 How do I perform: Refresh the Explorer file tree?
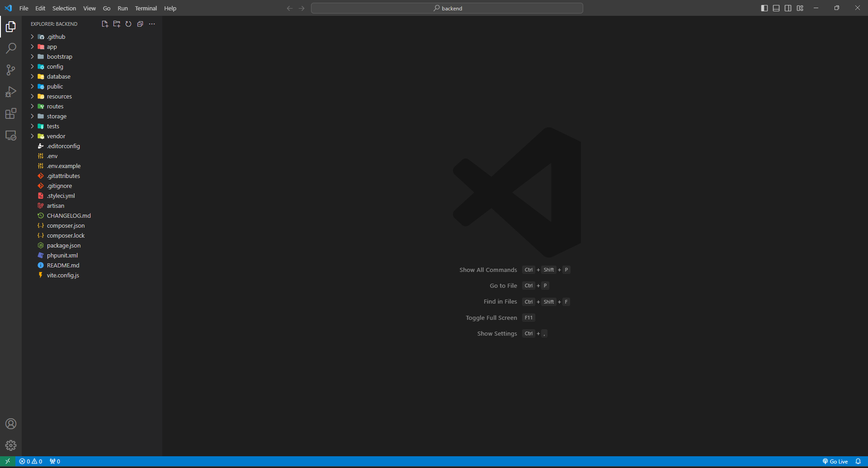tap(128, 24)
